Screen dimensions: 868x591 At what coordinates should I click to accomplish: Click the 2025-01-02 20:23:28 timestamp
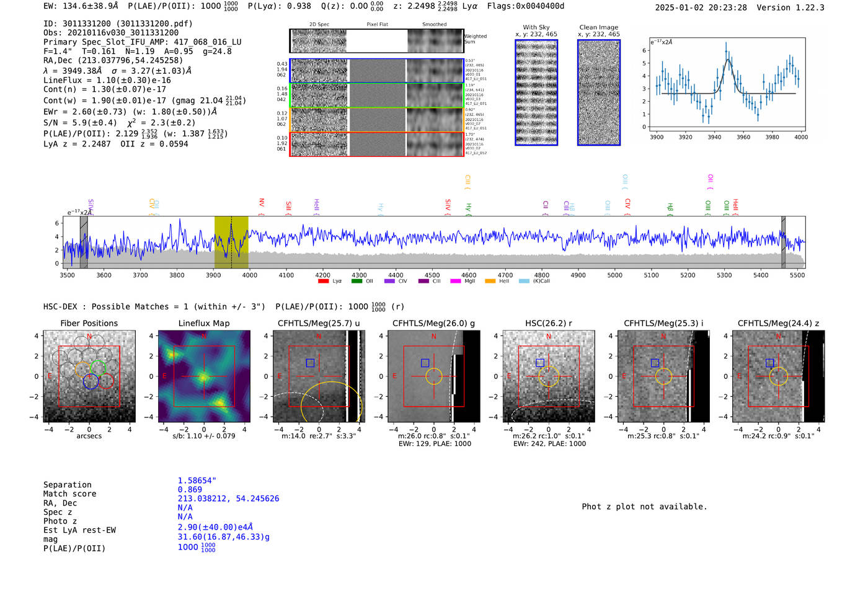coord(701,7)
